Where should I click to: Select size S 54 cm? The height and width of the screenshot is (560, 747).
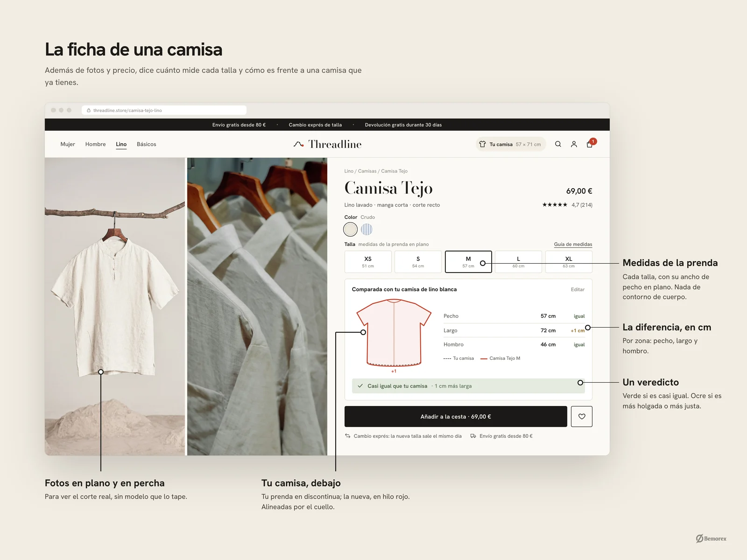coord(418,262)
